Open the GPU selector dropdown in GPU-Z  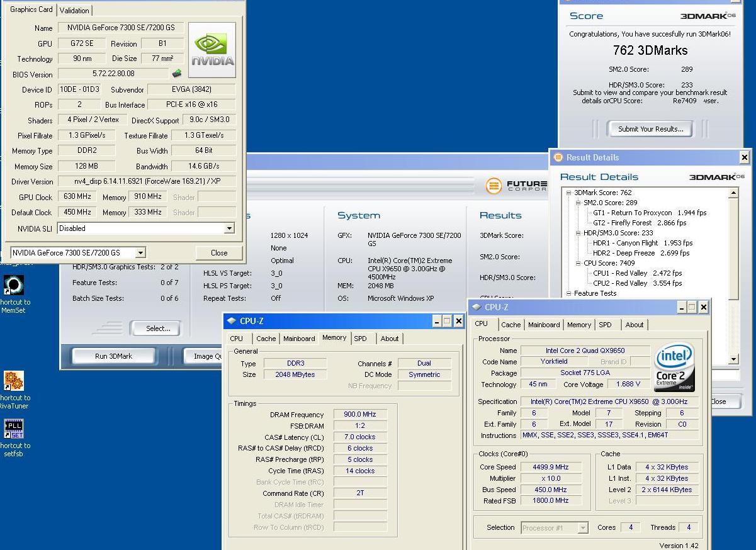[x=140, y=252]
